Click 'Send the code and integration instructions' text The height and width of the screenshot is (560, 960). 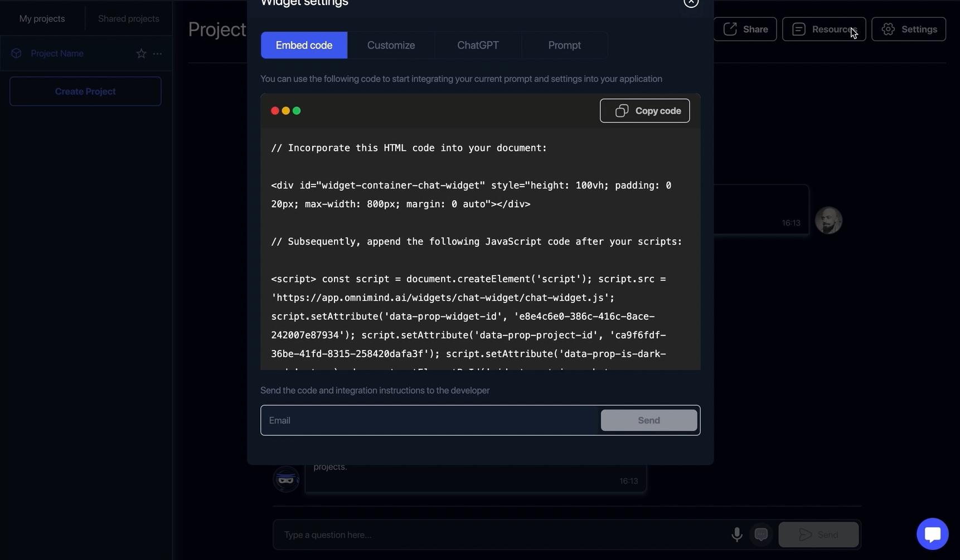coord(375,390)
